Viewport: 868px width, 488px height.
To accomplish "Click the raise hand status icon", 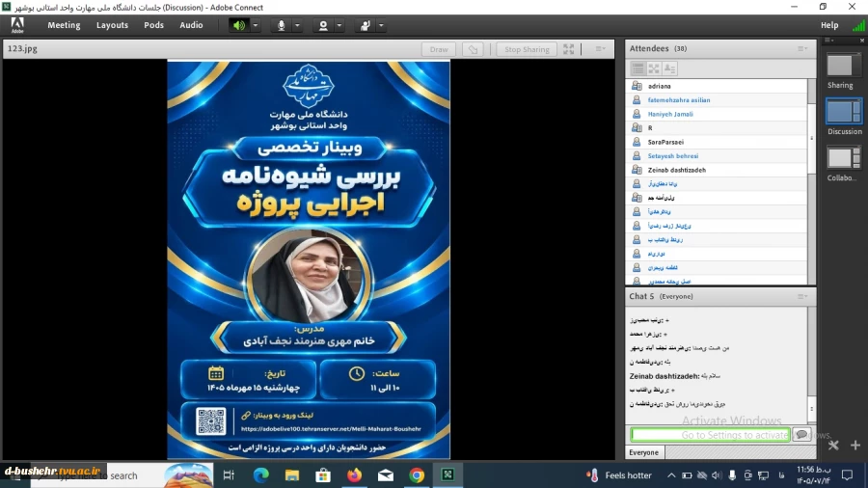I will click(365, 25).
